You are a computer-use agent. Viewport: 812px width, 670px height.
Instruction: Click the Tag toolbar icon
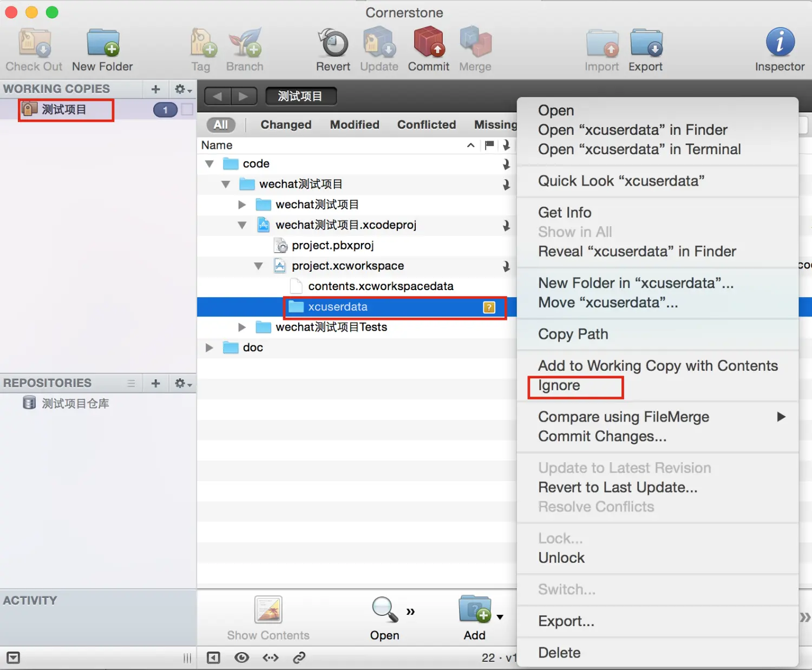pyautogui.click(x=203, y=43)
